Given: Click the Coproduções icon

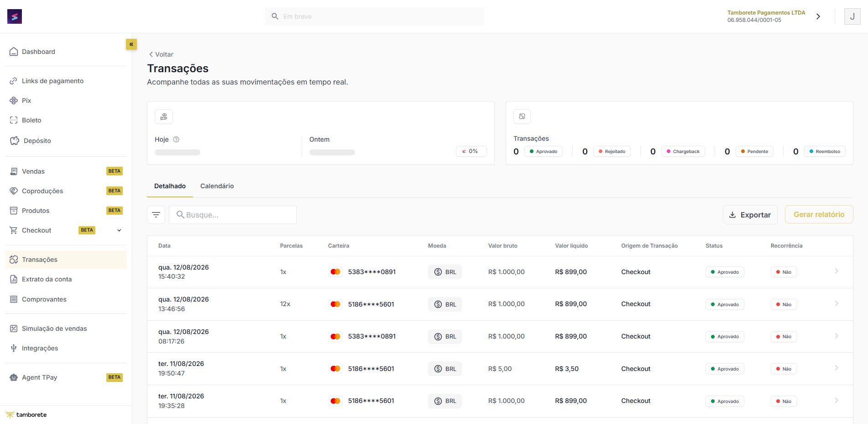Looking at the screenshot, I should 14,191.
